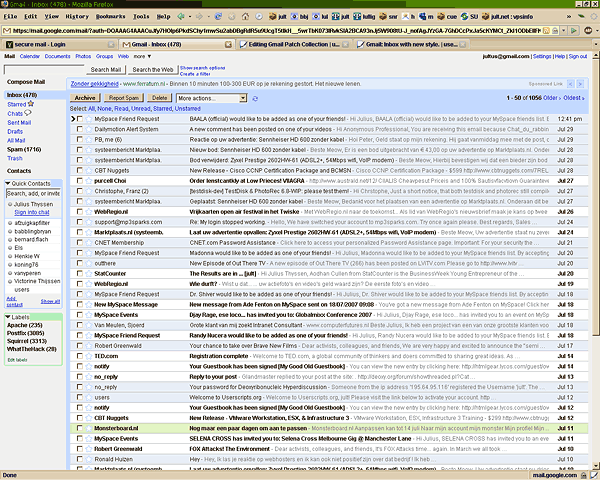Image resolution: width=600 pixels, height=480 pixels.
Task: Switch to the 'Editing Gmail Patch Collection' tab
Action: 293,45
